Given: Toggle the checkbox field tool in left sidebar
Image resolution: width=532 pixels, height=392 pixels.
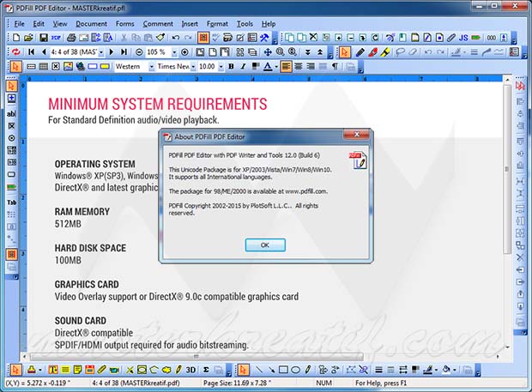Looking at the screenshot, I should point(11,126).
